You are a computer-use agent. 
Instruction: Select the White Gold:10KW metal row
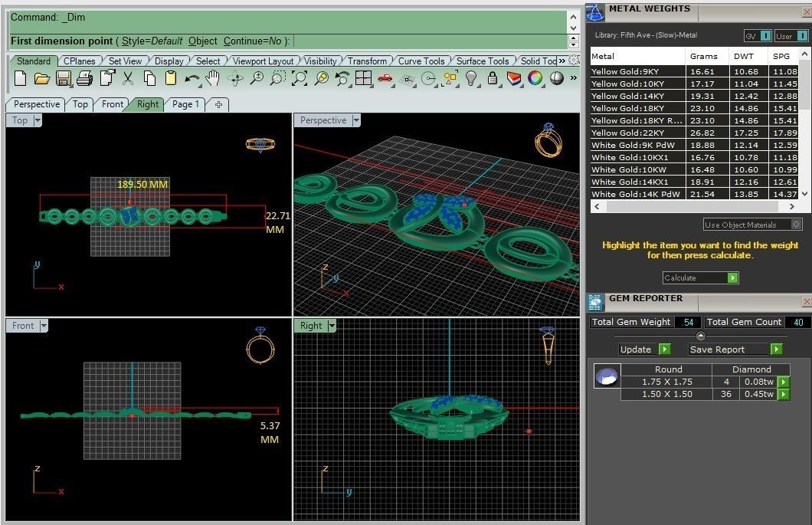coord(695,170)
